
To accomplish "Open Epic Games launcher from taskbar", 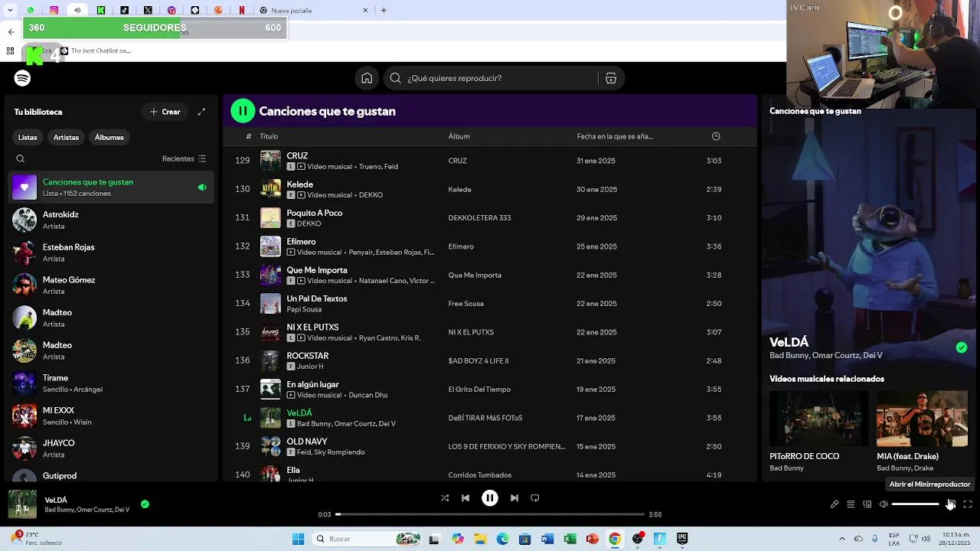I will click(x=682, y=539).
